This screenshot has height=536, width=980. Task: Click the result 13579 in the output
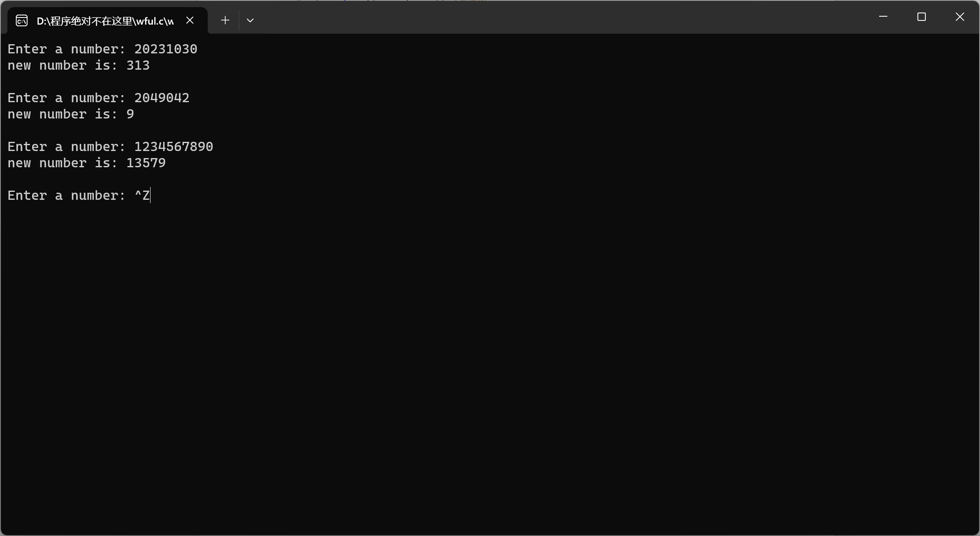click(146, 163)
